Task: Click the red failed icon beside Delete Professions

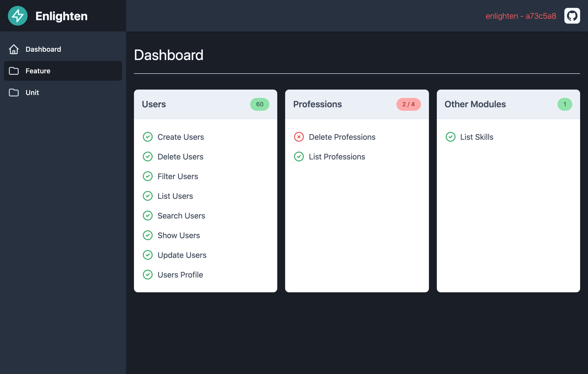Action: (299, 137)
